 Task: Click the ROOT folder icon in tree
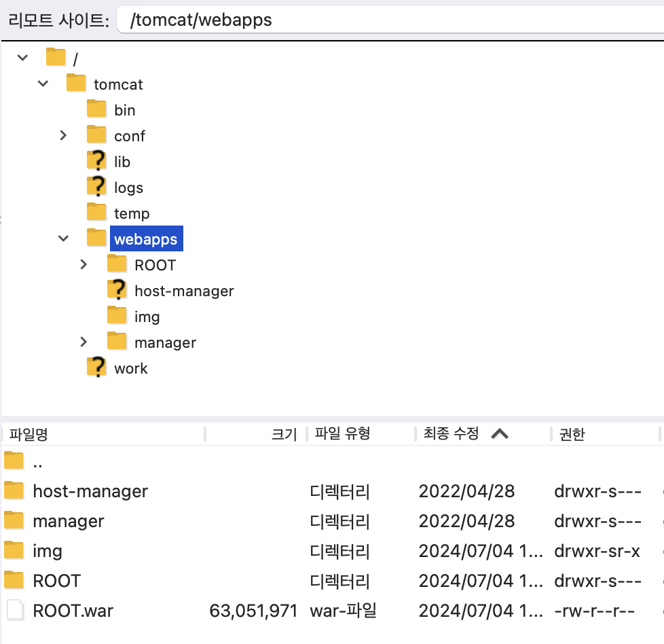pos(117,264)
